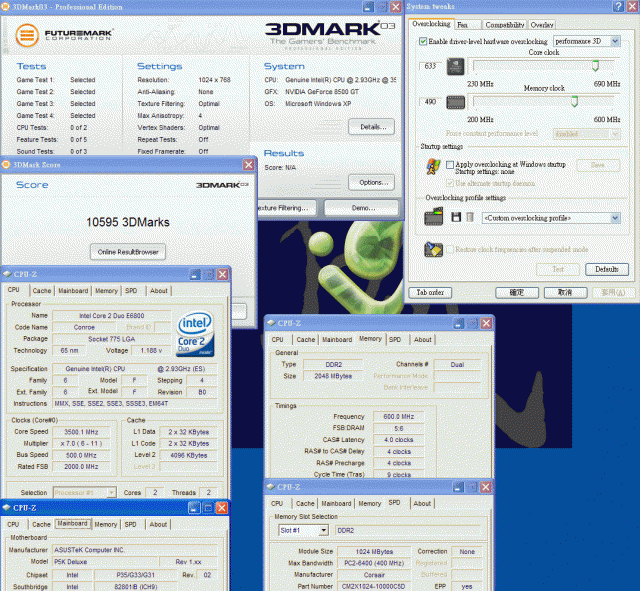
Task: Click the core clock GPU chip icon
Action: pos(456,67)
